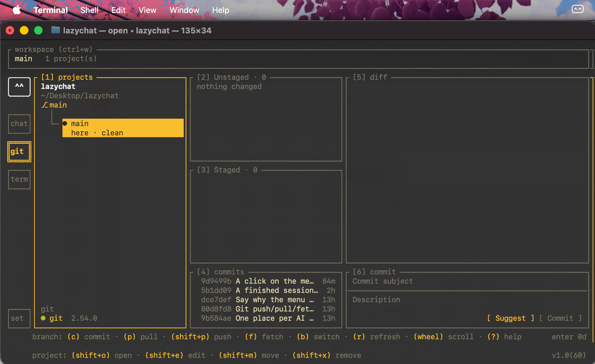
Task: Open the Terminal app menu
Action: click(51, 10)
